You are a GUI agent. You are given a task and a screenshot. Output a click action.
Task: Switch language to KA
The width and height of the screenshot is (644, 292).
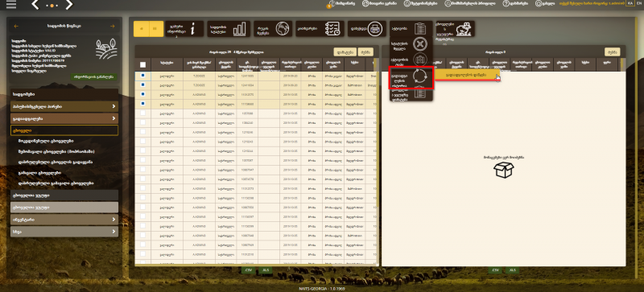(630, 3)
